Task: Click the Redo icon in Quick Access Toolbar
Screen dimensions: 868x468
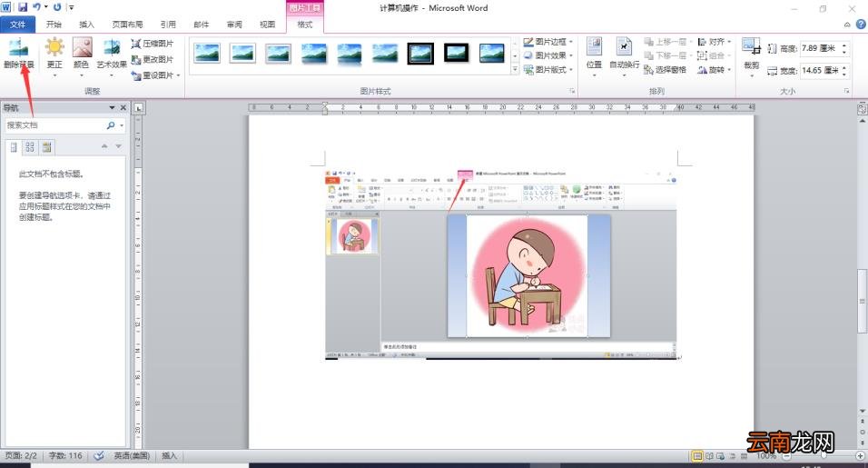Action: pos(57,7)
